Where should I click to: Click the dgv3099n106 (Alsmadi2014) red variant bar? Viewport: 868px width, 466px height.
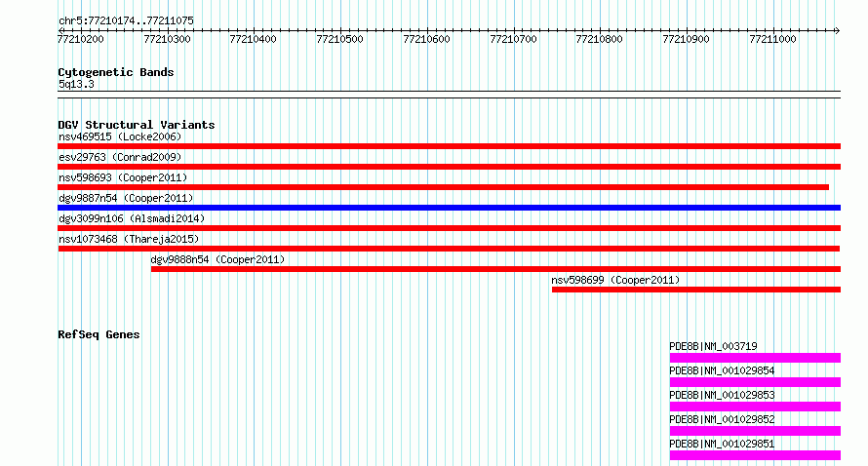coord(449,228)
